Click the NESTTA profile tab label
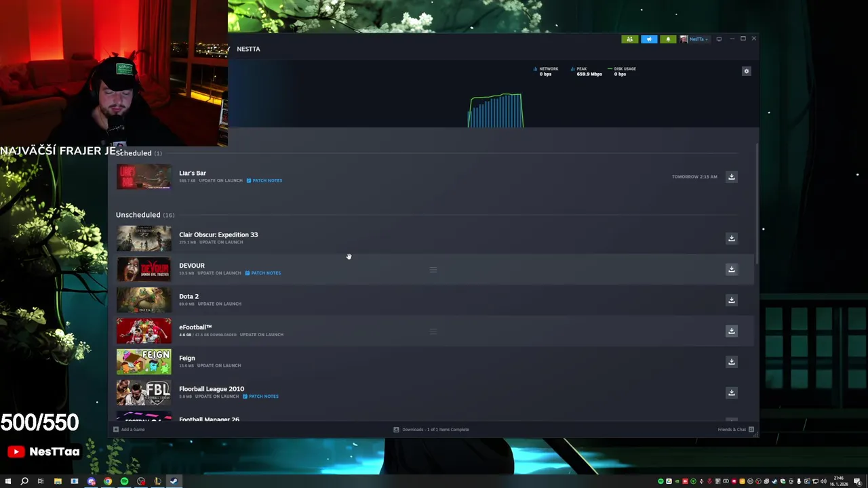The image size is (868, 488). [x=248, y=49]
